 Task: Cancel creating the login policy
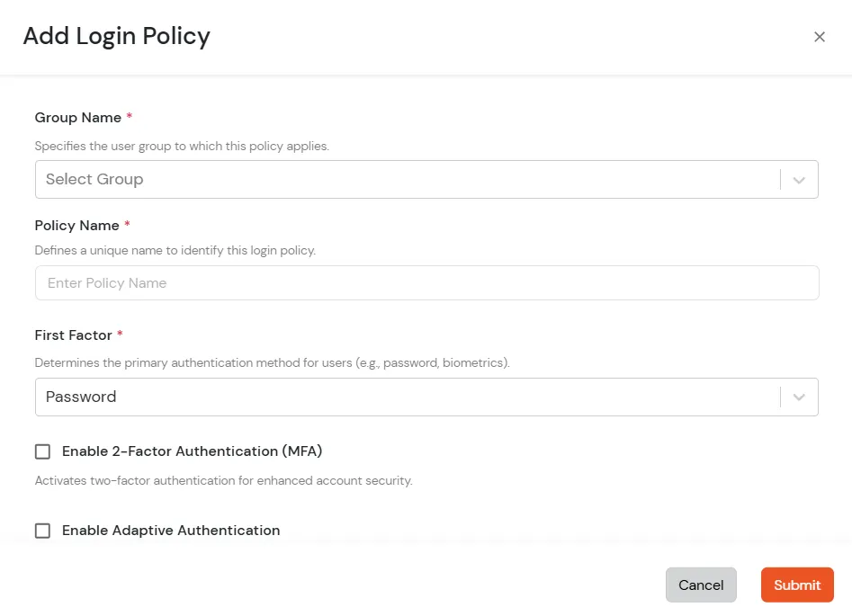(x=701, y=585)
